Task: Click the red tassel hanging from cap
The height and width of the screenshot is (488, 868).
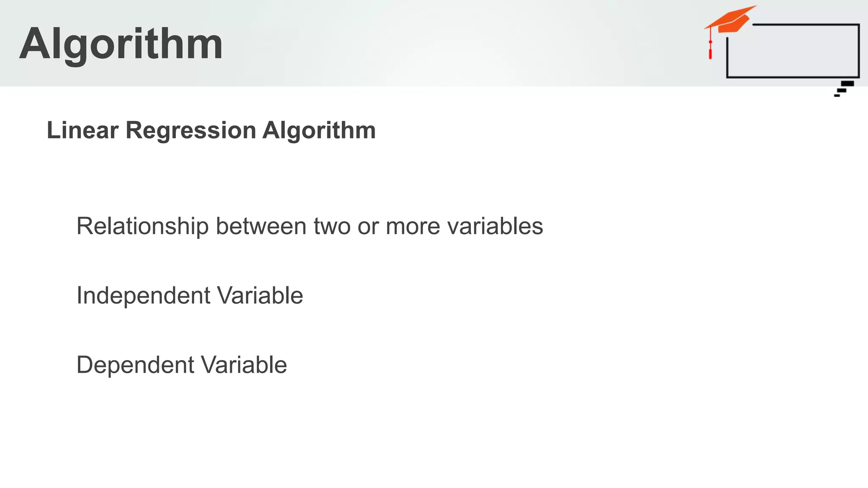Action: [x=710, y=53]
